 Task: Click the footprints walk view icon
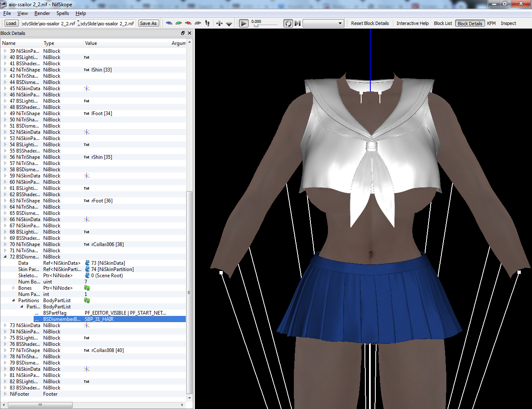coord(207,23)
